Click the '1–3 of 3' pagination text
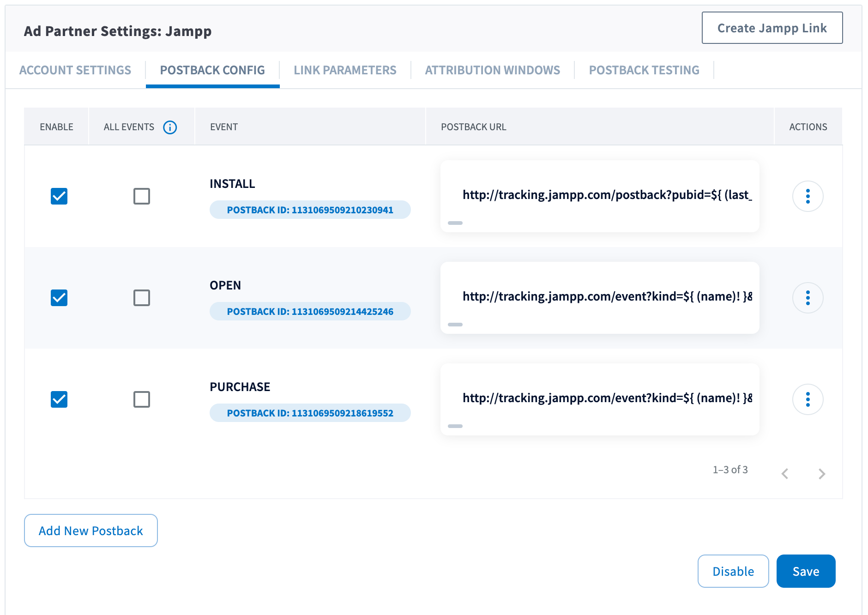 pyautogui.click(x=730, y=470)
